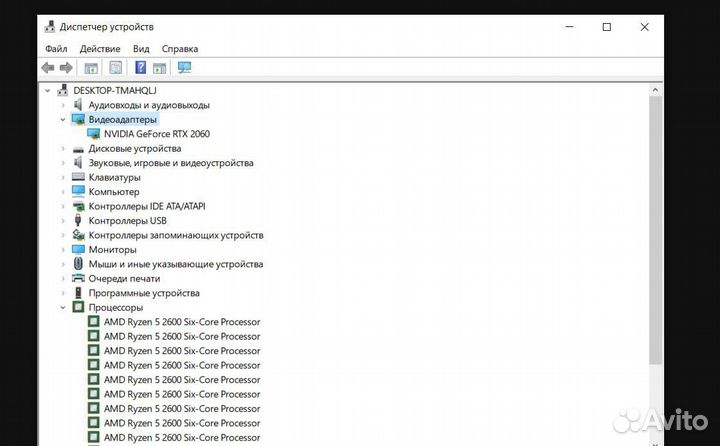Select the Клавиатуры label
720x446 pixels.
(114, 177)
